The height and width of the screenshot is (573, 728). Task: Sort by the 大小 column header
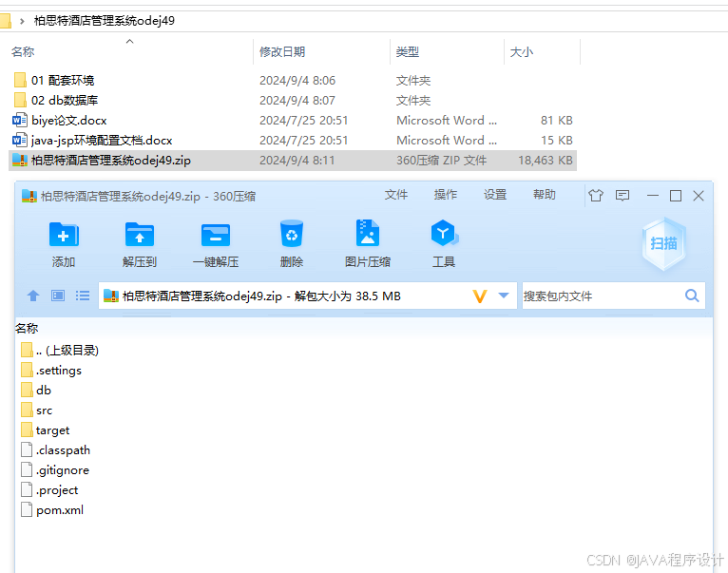(522, 52)
